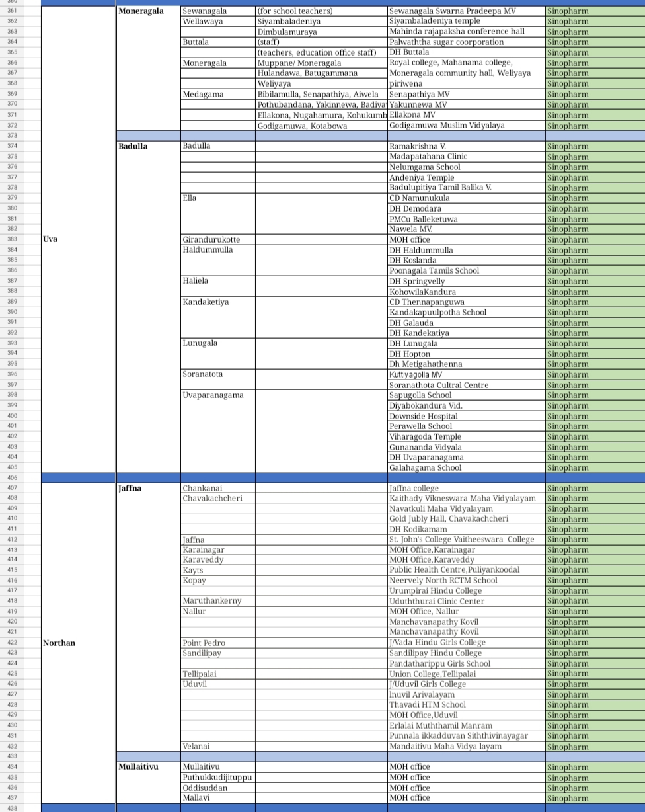
Task: Click Godigamuwa Muslim Vidyalaya cell
Action: pyautogui.click(x=467, y=126)
